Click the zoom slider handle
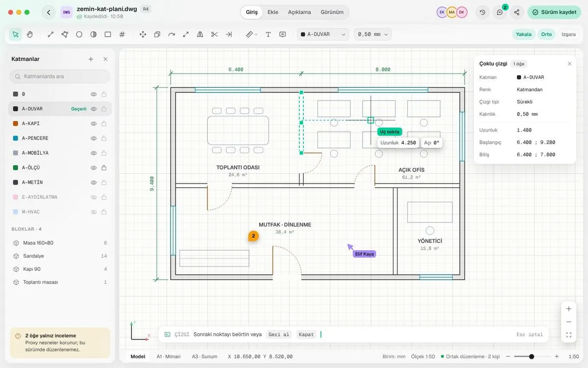This screenshot has height=368, width=588. (x=532, y=357)
